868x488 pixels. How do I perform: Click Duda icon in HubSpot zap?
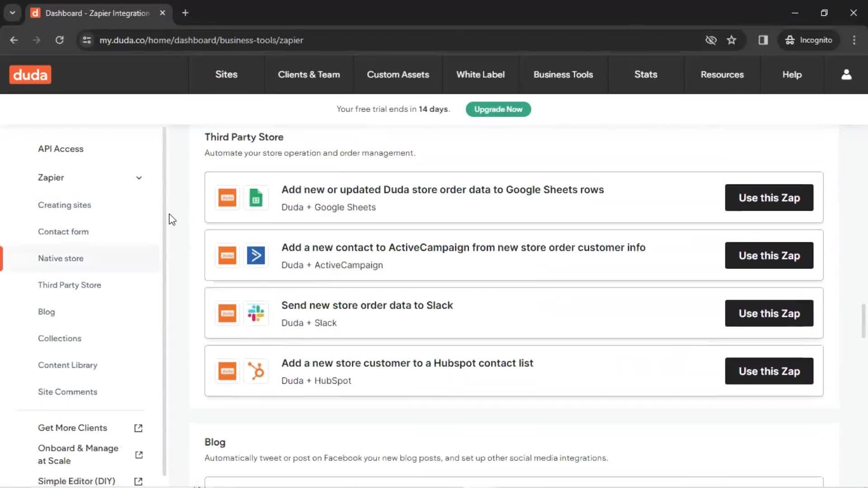click(227, 371)
